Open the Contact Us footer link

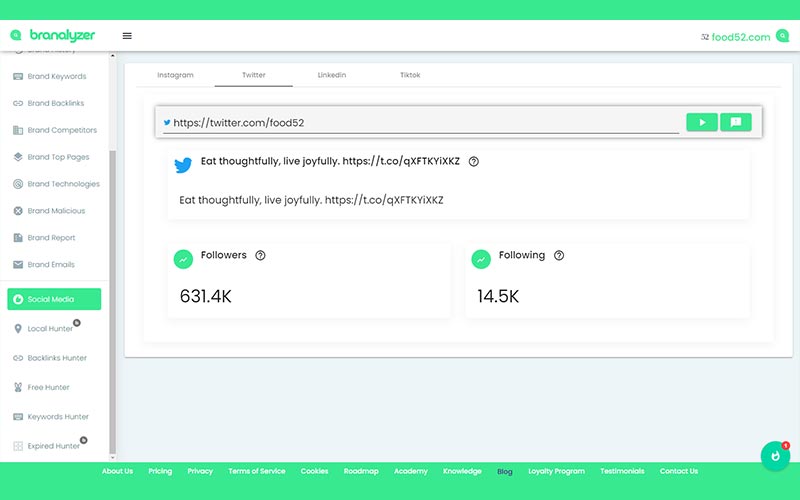[679, 471]
